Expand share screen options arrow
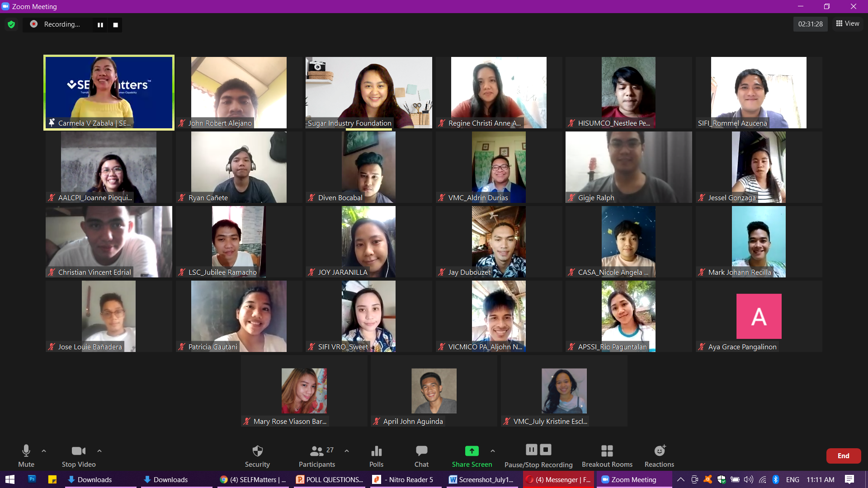The width and height of the screenshot is (868, 488). [x=493, y=451]
